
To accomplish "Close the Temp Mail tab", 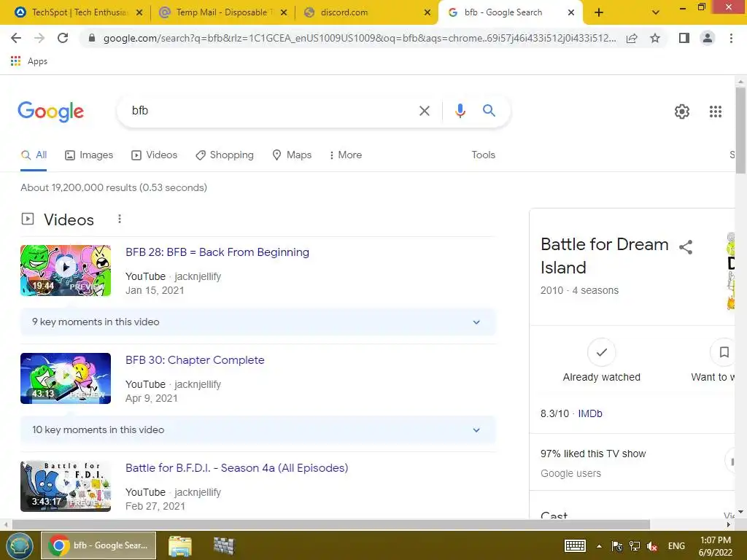I will pos(284,13).
